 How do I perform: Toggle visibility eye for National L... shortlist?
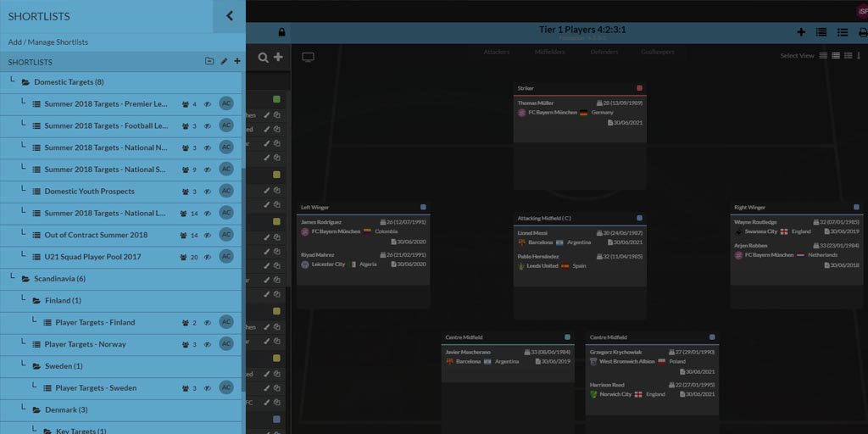tap(208, 213)
